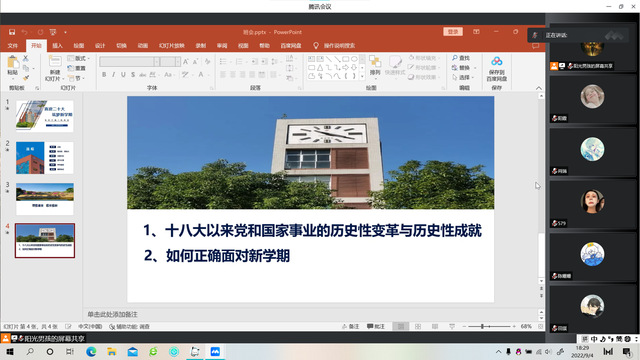Screen dimensions: 640x360
Task: Start slideshow from status bar icon
Action: (x=452, y=327)
